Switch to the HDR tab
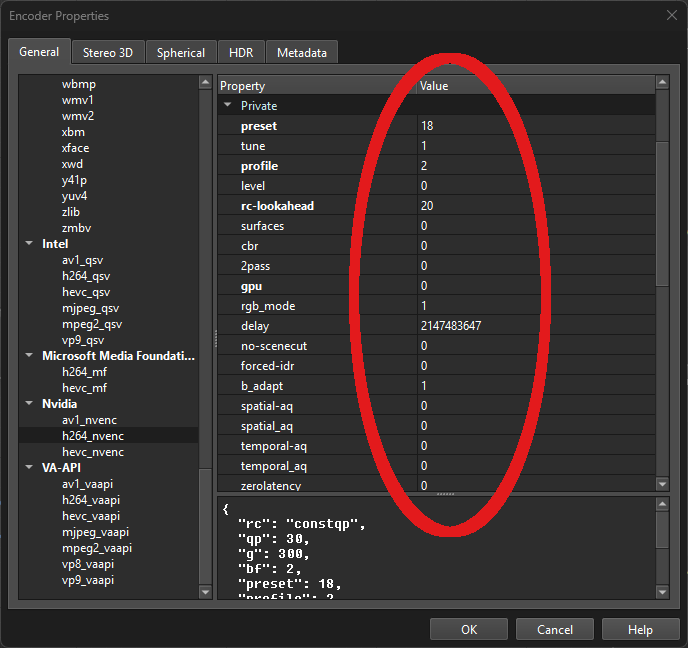The width and height of the screenshot is (688, 648). pos(241,53)
